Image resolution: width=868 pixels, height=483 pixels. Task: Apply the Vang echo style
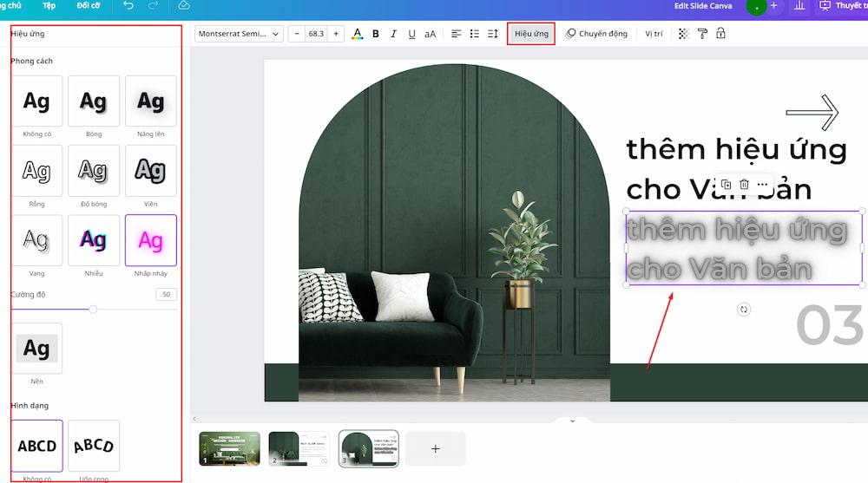pyautogui.click(x=37, y=241)
